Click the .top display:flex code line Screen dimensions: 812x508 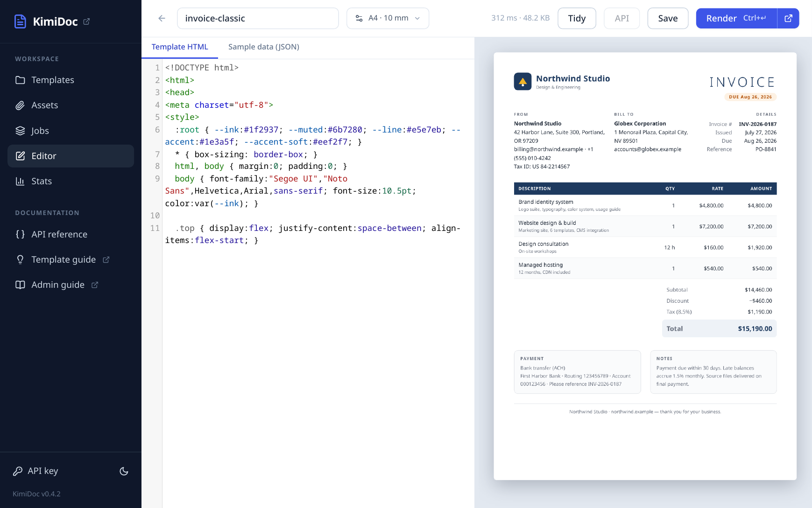(313, 234)
